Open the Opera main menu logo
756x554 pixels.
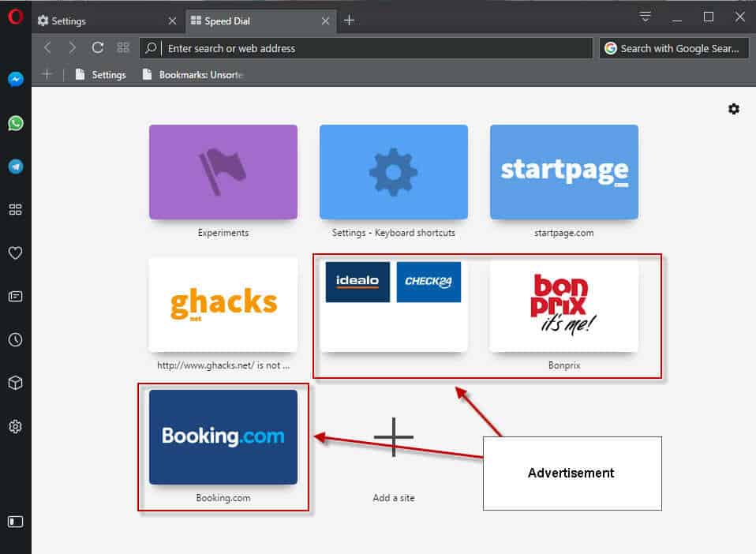16,17
